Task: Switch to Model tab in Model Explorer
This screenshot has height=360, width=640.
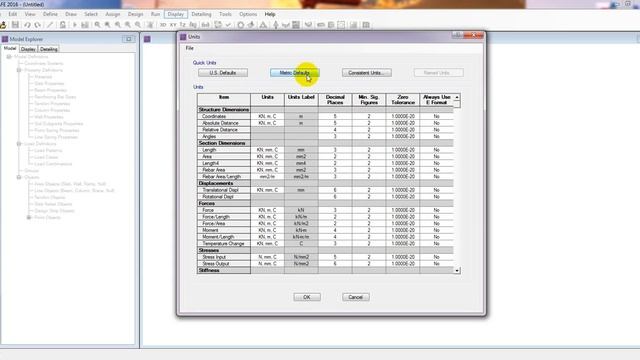Action: (x=10, y=49)
